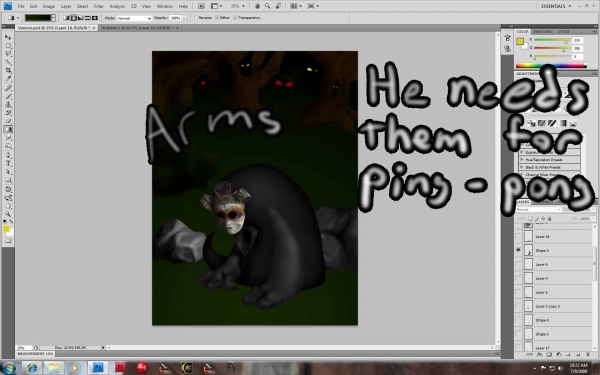Click the link layers icon
Screen dimensions: 600x375
pyautogui.click(x=530, y=355)
